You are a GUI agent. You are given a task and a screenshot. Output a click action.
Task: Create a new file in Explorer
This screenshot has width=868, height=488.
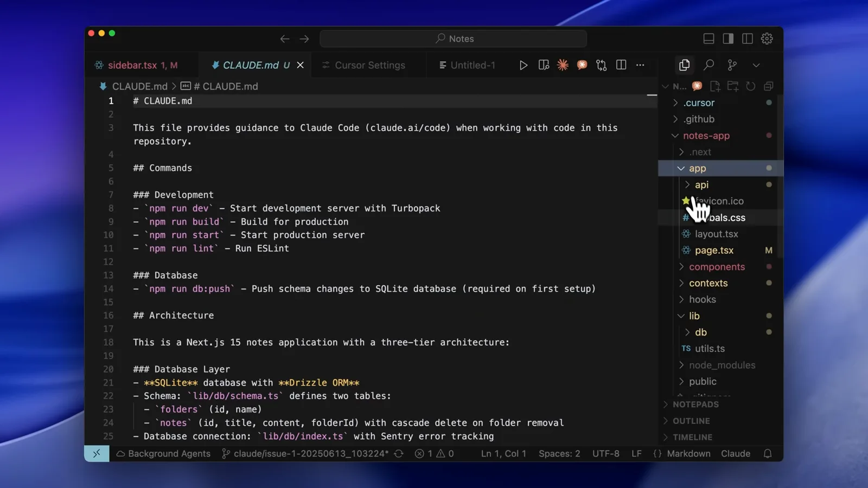715,86
